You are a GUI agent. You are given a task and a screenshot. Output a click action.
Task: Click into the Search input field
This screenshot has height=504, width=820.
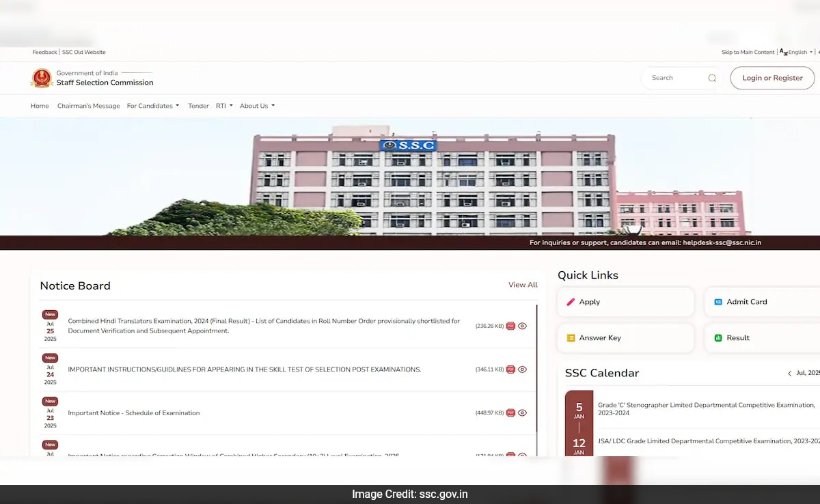tap(676, 78)
